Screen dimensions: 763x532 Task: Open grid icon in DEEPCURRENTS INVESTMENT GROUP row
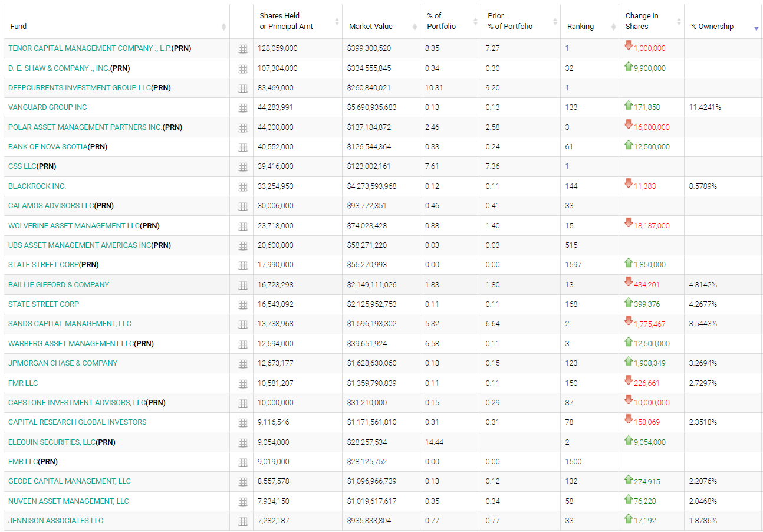point(242,88)
